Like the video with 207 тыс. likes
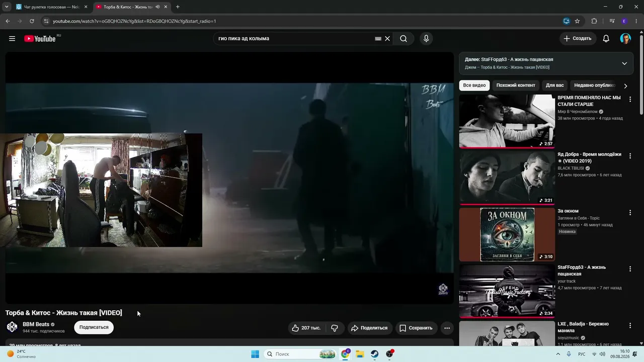The width and height of the screenshot is (644, 362). point(307,328)
